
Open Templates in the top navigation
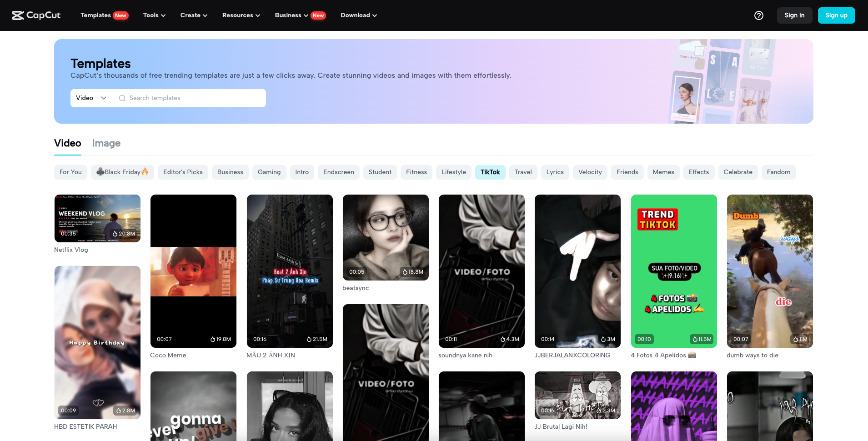[x=95, y=15]
